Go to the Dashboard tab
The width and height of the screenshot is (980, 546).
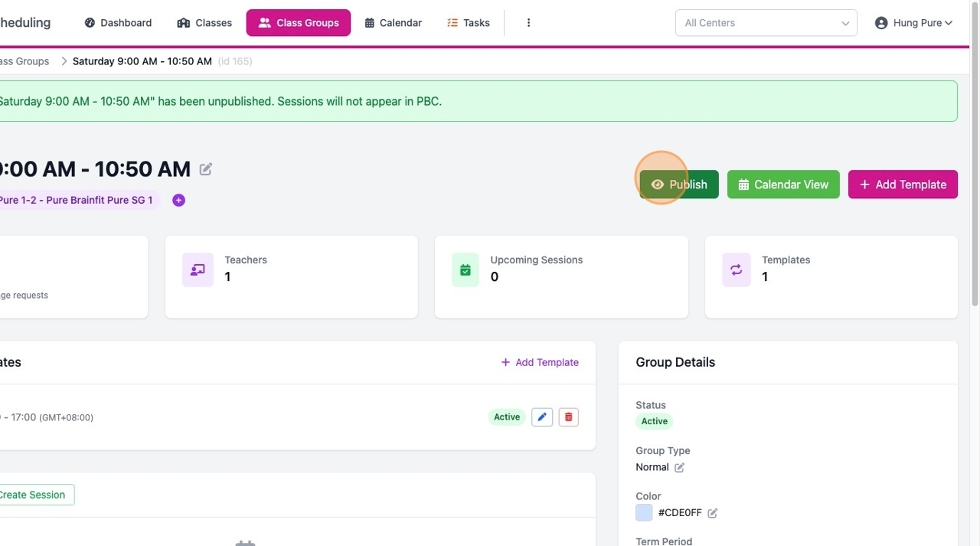coord(118,23)
